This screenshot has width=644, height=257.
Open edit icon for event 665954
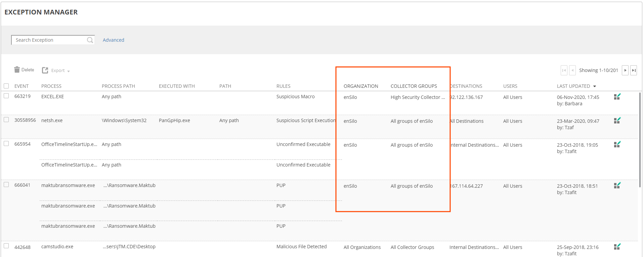click(617, 145)
